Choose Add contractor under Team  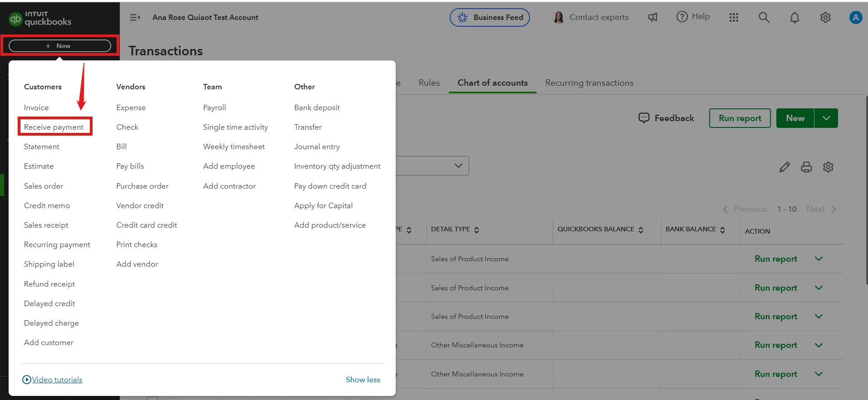tap(230, 186)
